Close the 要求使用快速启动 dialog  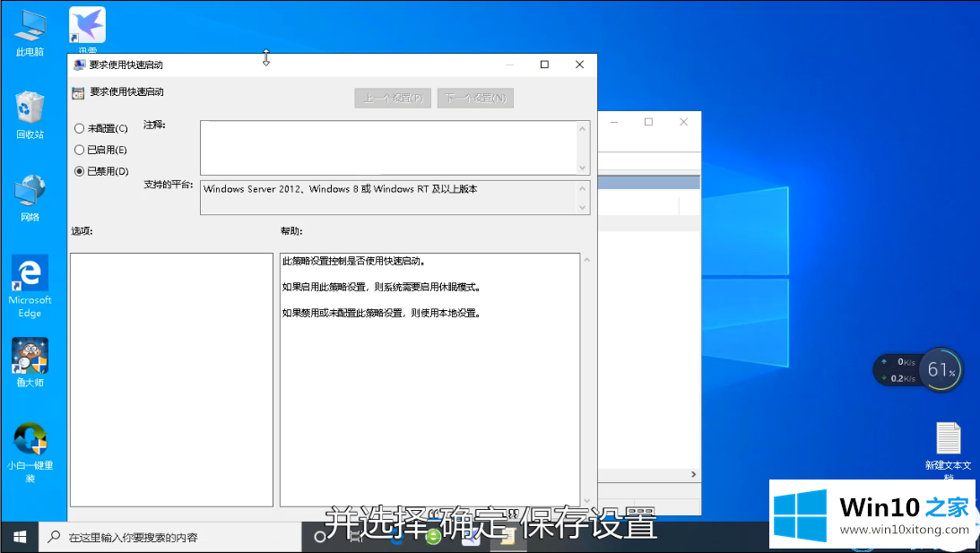coord(579,65)
